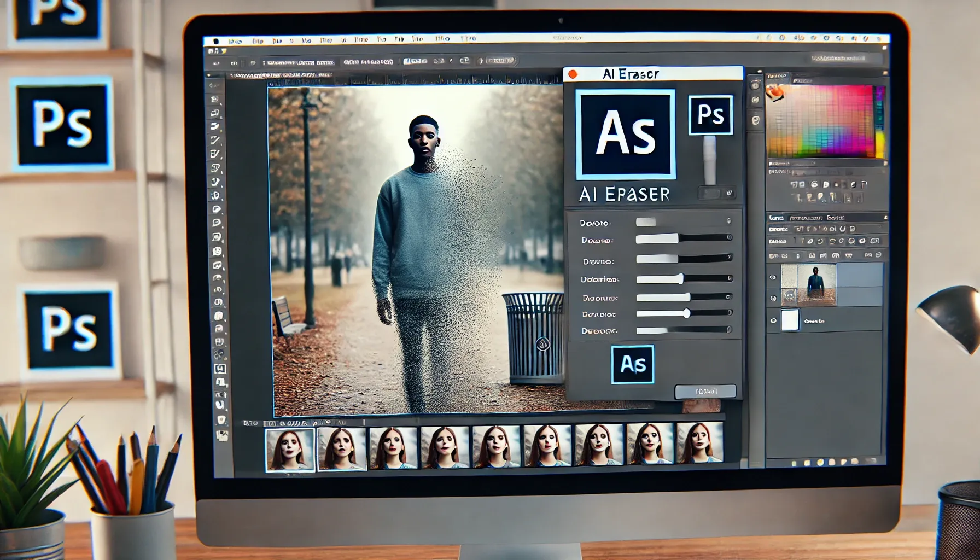
Task: Click the small As icon at the panel bottom
Action: coord(633,364)
